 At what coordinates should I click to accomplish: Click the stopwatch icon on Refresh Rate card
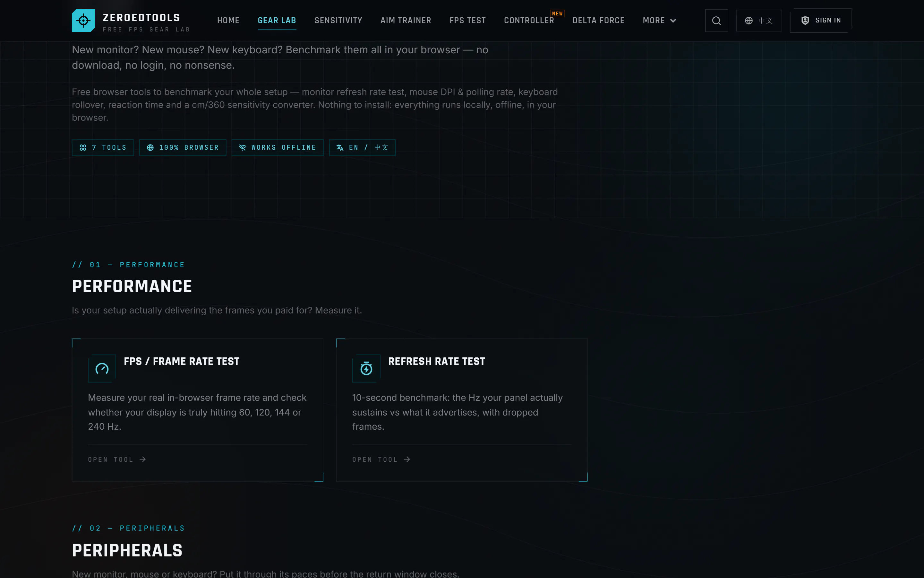pyautogui.click(x=366, y=369)
